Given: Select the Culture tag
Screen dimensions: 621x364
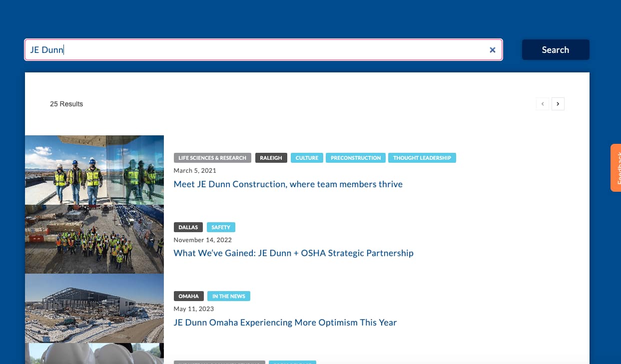Looking at the screenshot, I should [x=307, y=158].
